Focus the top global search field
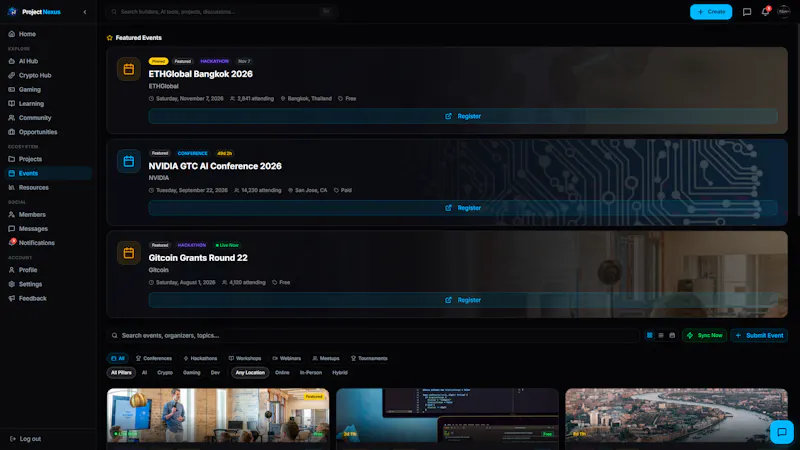The height and width of the screenshot is (450, 800). point(221,12)
